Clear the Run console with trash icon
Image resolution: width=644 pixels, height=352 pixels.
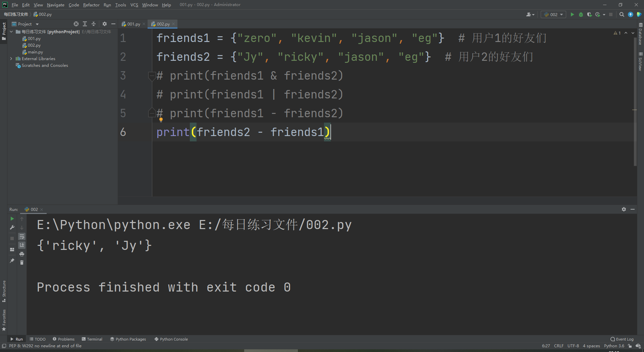point(22,262)
